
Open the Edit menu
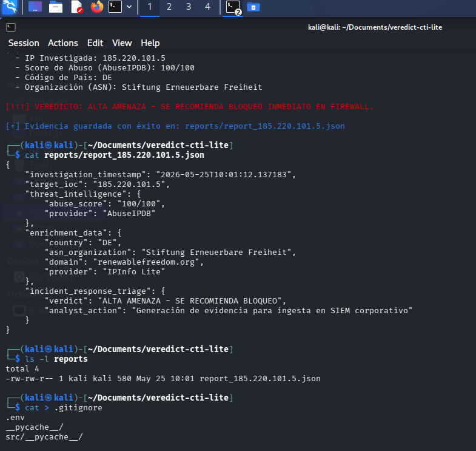[95, 43]
